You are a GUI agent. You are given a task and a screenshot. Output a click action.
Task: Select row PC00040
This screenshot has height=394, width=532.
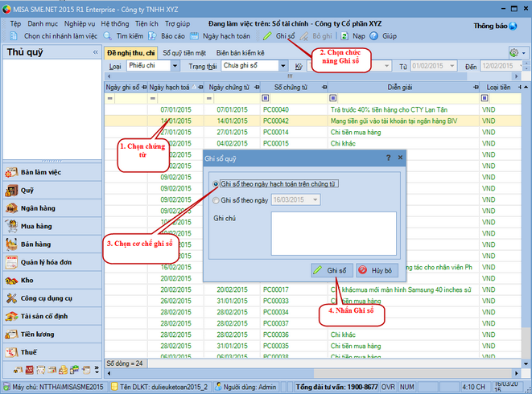pyautogui.click(x=313, y=109)
